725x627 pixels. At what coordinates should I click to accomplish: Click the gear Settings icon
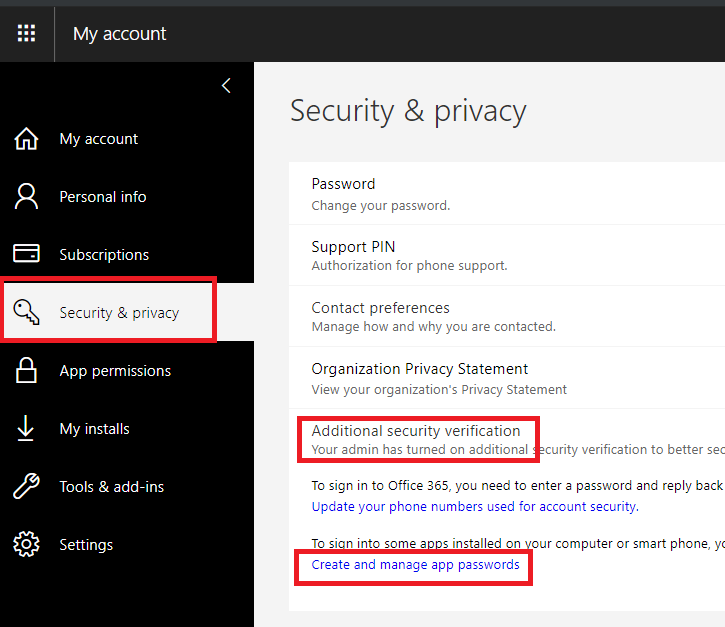(26, 544)
